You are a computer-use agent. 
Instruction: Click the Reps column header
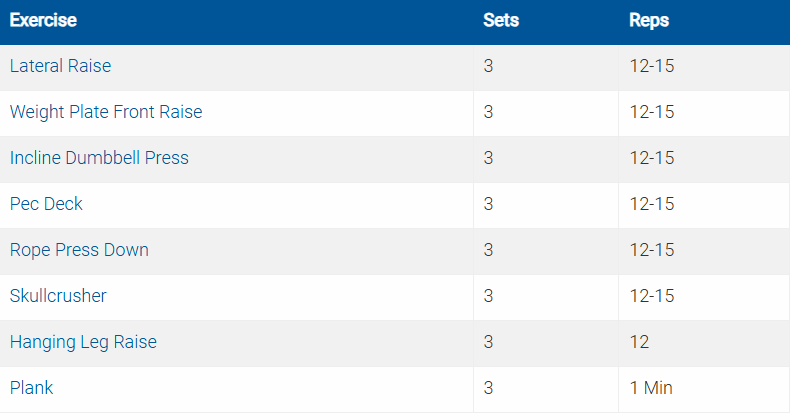tap(649, 20)
